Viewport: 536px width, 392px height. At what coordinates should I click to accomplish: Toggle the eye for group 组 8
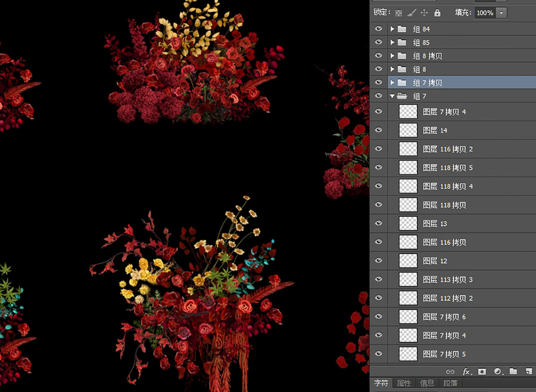[x=378, y=68]
